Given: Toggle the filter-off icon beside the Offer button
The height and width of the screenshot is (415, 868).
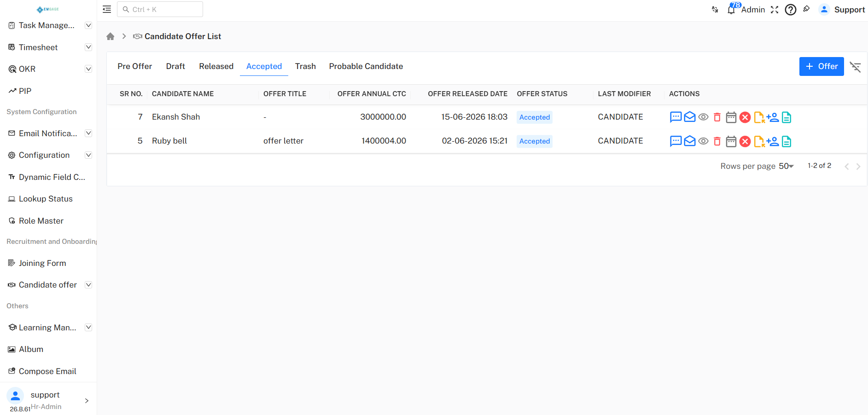Looking at the screenshot, I should click(856, 67).
